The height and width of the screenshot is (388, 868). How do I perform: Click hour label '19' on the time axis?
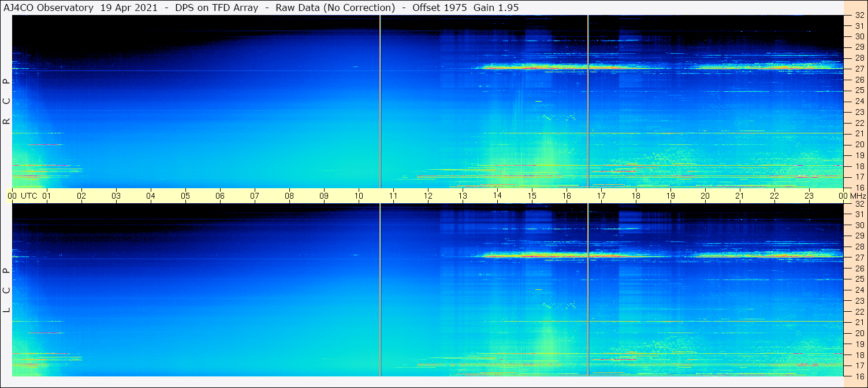(670, 196)
